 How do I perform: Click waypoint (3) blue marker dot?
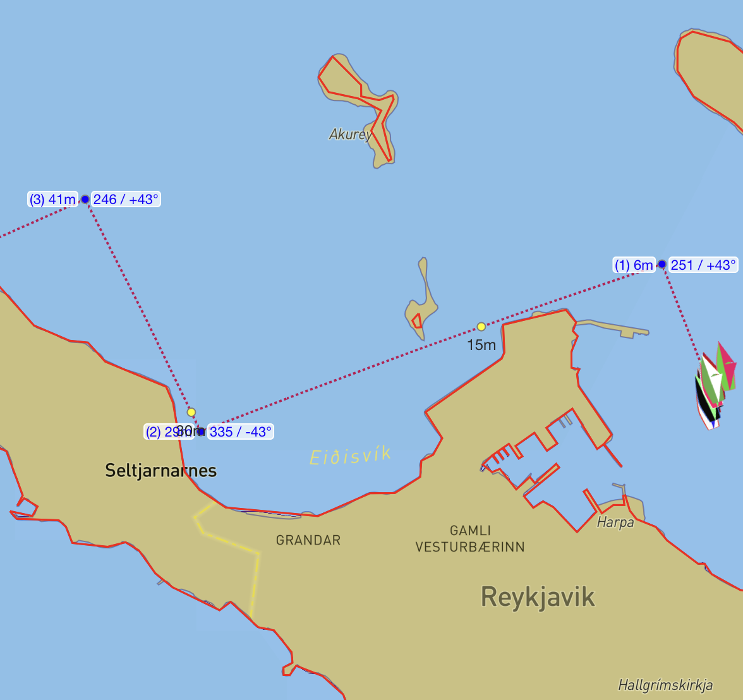coord(85,198)
